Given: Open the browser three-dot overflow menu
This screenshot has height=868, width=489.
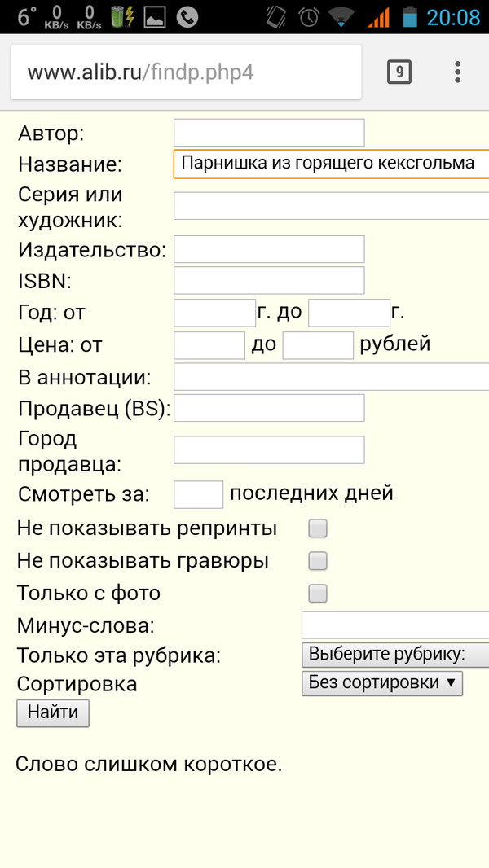Looking at the screenshot, I should [x=458, y=72].
